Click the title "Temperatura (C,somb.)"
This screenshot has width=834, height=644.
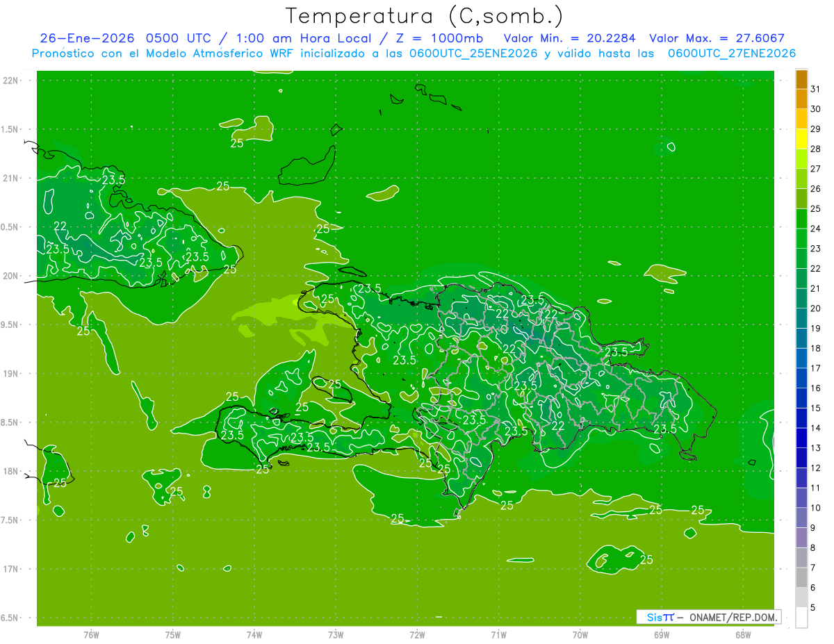tap(424, 16)
